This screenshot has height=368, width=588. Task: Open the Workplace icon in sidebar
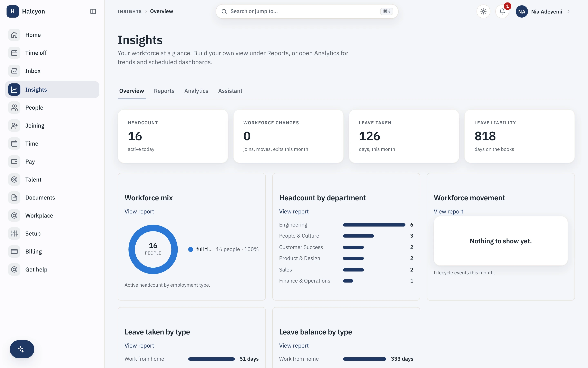[x=14, y=216]
